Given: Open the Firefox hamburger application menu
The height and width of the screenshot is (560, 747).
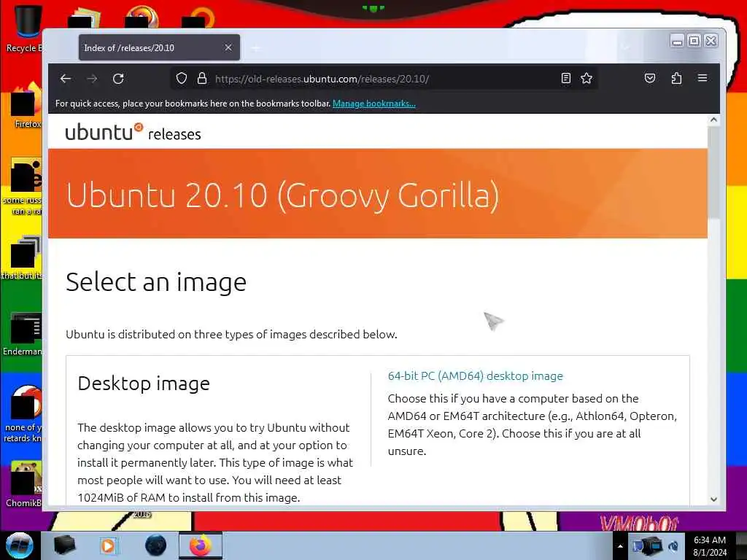Looking at the screenshot, I should coord(703,77).
